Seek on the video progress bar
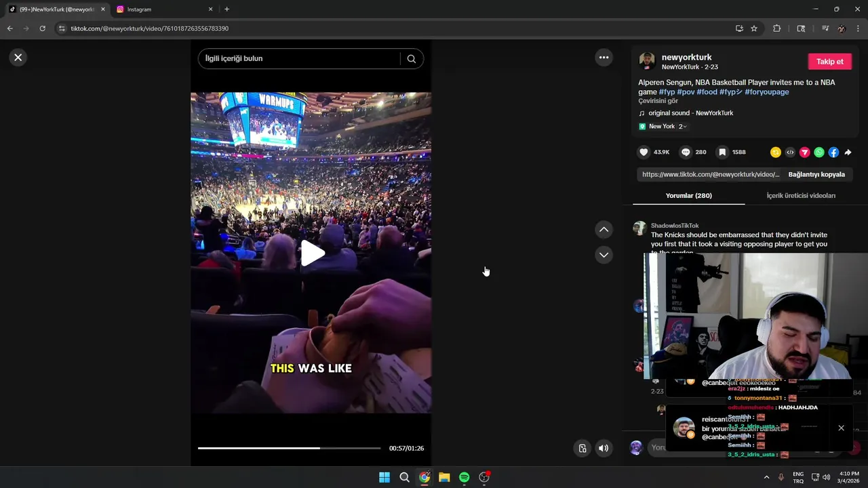Image resolution: width=868 pixels, height=488 pixels. coord(289,448)
